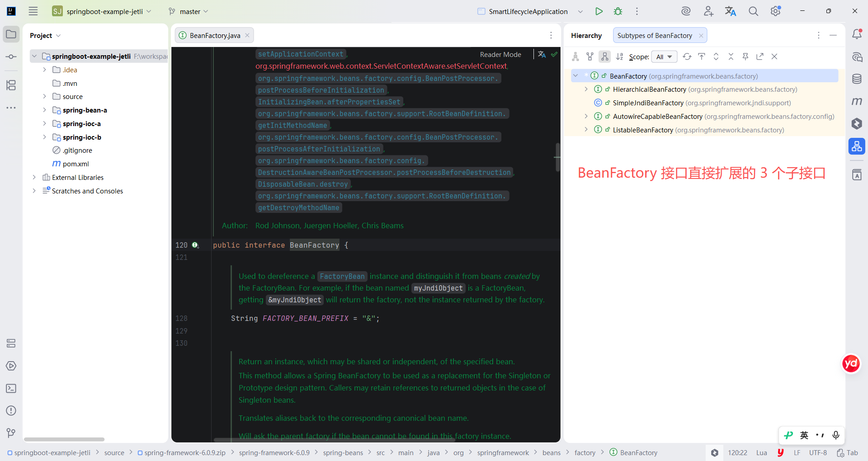Expand the ListableBeanFactory node
This screenshot has height=461, width=868.
tap(586, 130)
